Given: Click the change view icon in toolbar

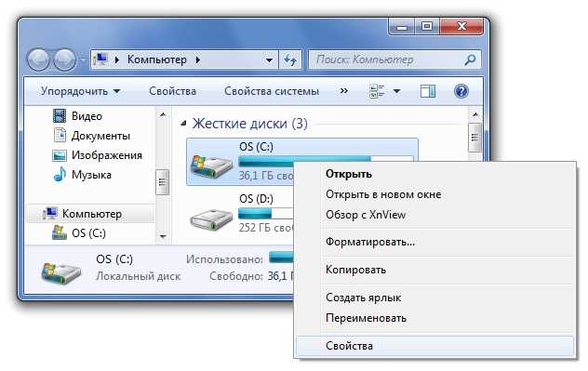Looking at the screenshot, I should coord(377,91).
